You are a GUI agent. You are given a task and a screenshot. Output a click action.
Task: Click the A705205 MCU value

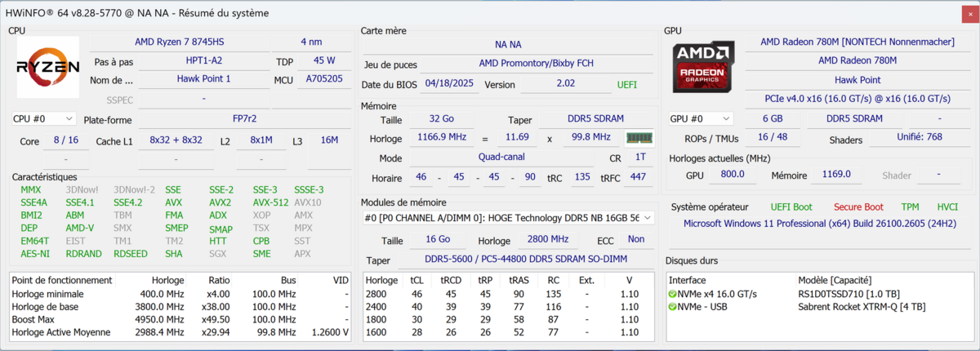(x=324, y=79)
